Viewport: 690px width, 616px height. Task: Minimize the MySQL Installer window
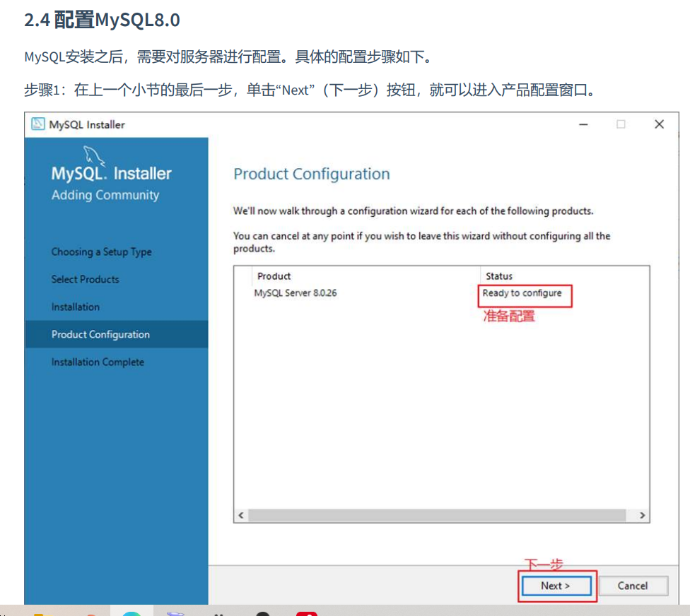coord(583,124)
